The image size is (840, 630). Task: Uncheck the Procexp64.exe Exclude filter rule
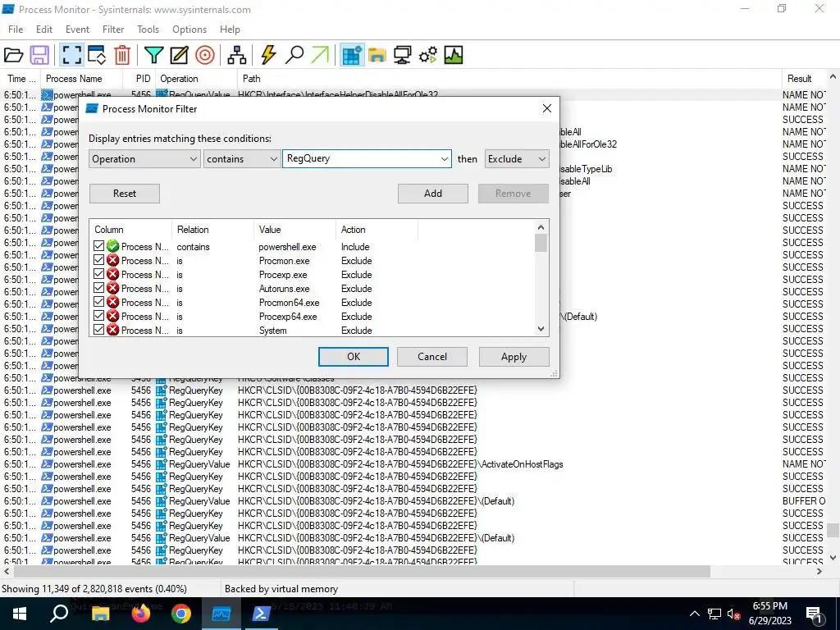[98, 316]
